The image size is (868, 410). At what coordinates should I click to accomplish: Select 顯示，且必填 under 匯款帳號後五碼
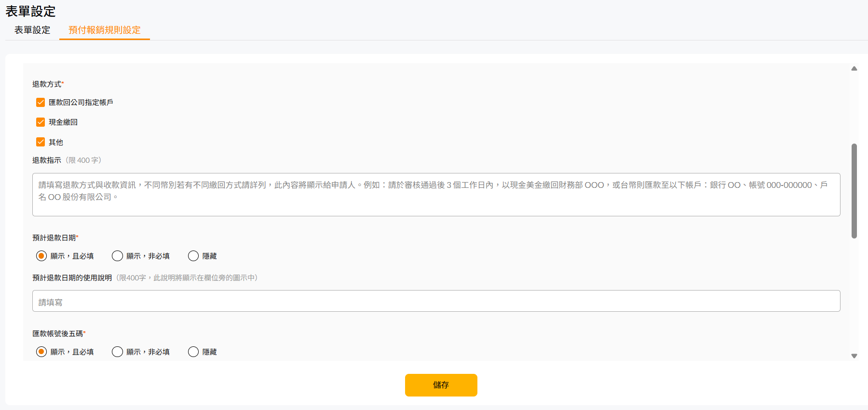pyautogui.click(x=41, y=352)
